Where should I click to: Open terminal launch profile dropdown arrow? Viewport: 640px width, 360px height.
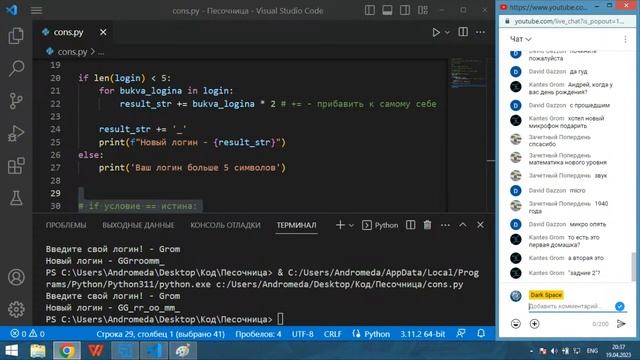point(351,225)
